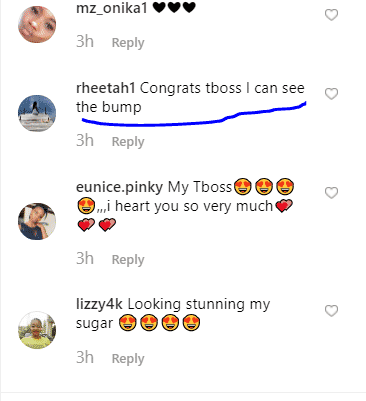
Task: Visit the mz_onika1 username link
Action: point(112,8)
